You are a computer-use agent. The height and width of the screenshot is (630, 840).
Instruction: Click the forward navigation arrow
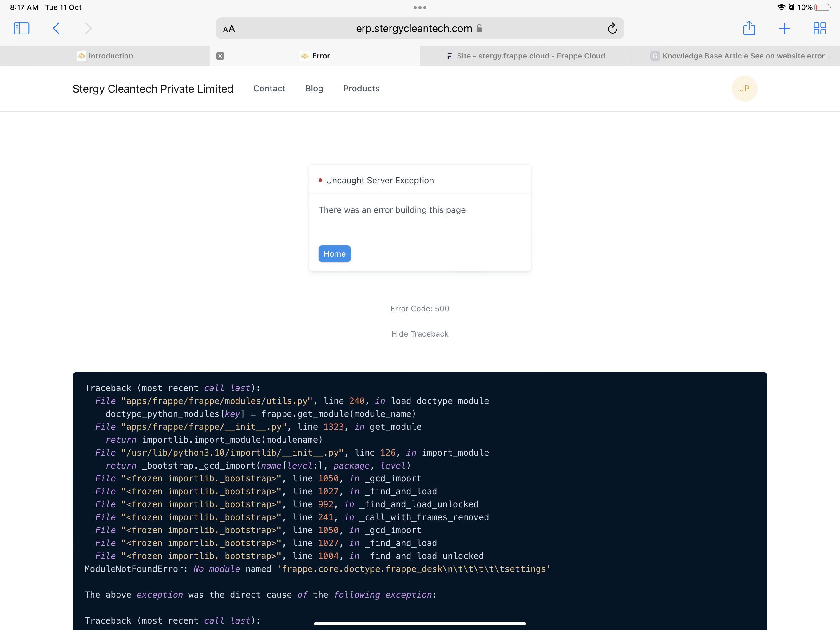point(88,28)
